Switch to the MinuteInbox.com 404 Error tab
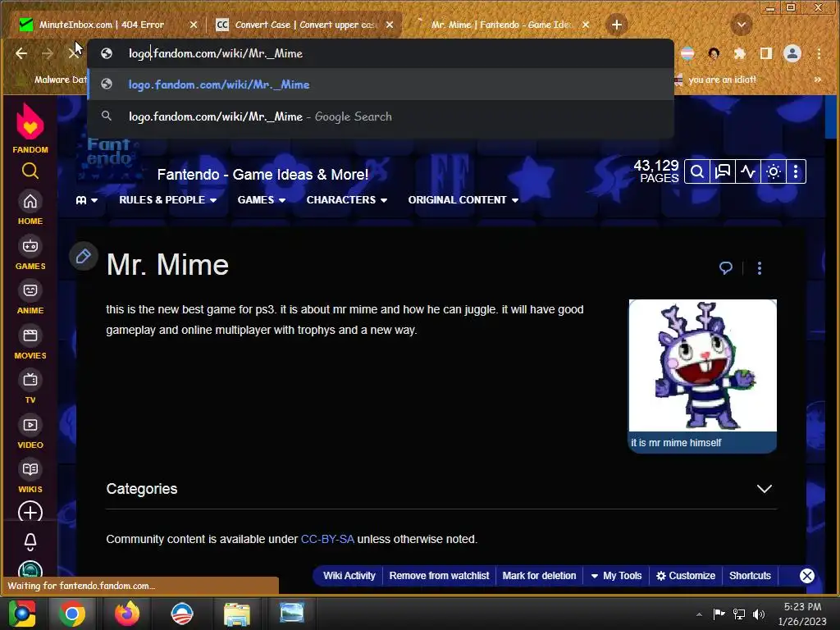 (x=102, y=25)
